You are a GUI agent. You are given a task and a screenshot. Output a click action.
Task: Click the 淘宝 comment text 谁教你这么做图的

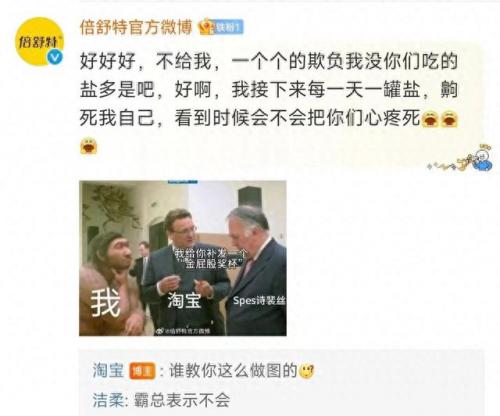pos(233,371)
